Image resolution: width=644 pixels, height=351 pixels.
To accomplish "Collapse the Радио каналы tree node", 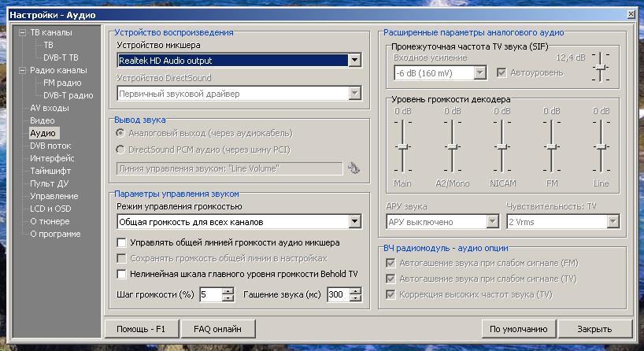I will point(21,70).
